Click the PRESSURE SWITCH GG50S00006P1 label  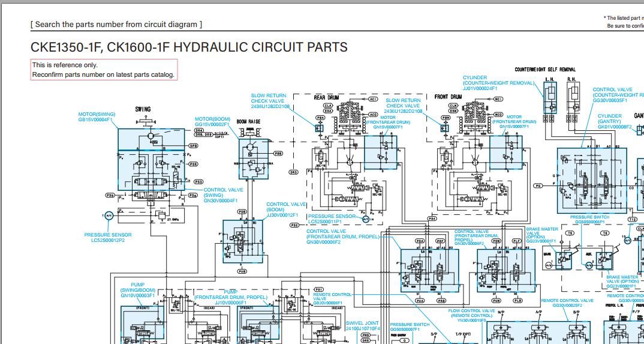coord(590,219)
